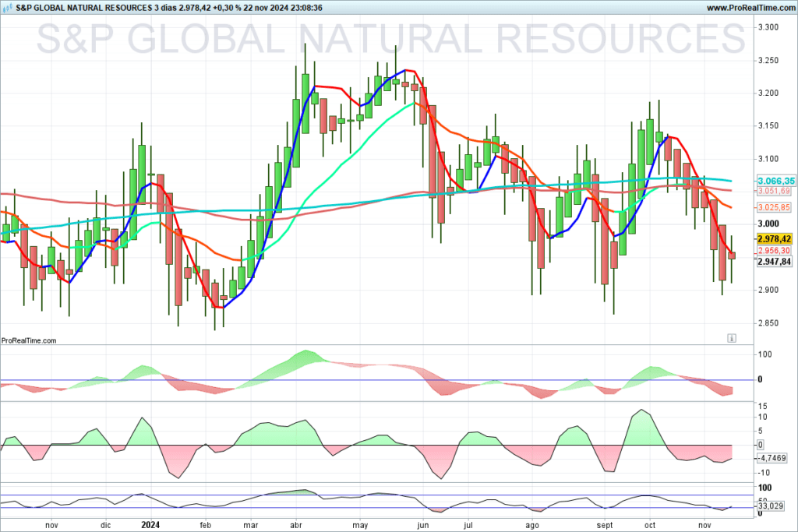Click the ProRealTime.com label under the price chart
798x532 pixels.
point(29,340)
